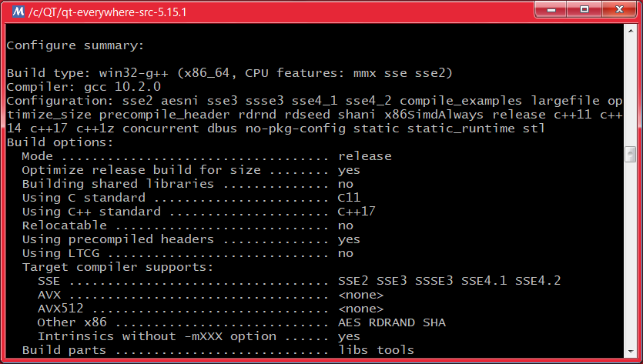The width and height of the screenshot is (643, 364).
Task: Click the 'AVX512' label in compiler supports
Action: tap(60, 309)
